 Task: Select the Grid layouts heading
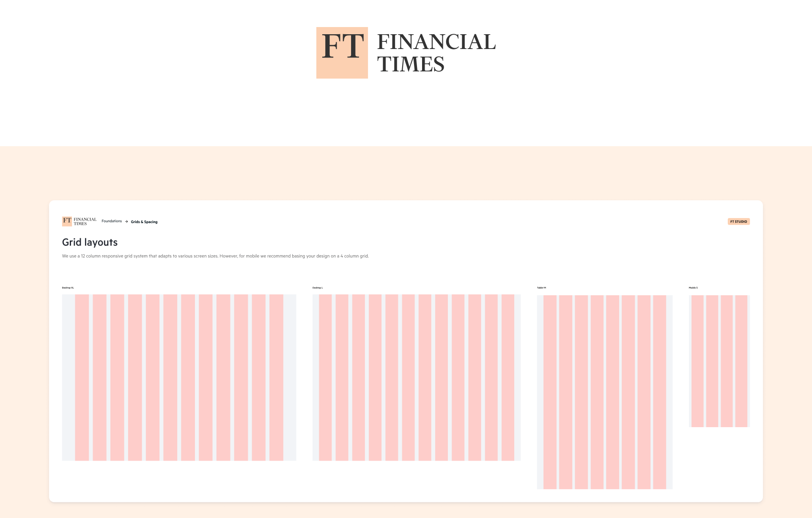90,242
